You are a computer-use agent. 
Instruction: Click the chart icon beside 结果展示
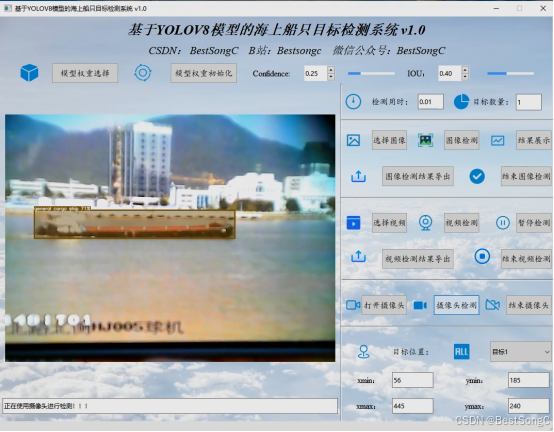tap(497, 141)
